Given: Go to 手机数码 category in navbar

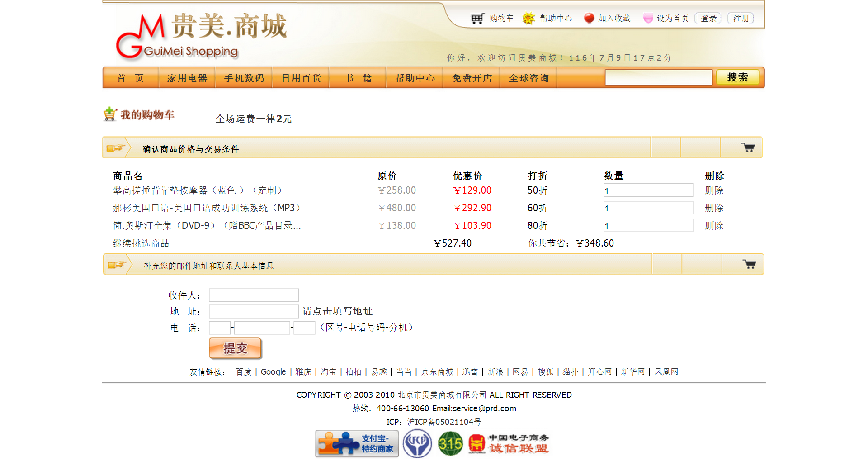Looking at the screenshot, I should click(244, 78).
